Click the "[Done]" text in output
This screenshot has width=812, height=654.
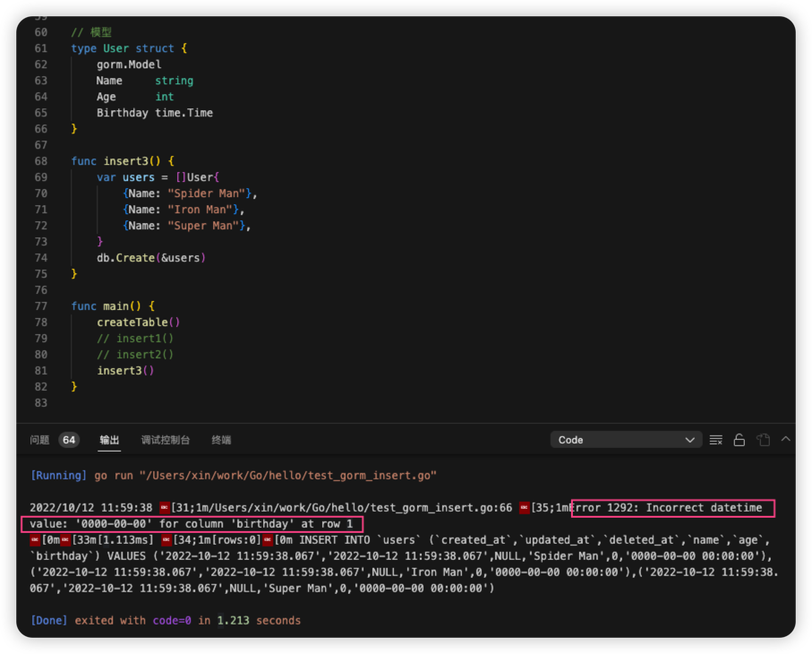pos(48,621)
